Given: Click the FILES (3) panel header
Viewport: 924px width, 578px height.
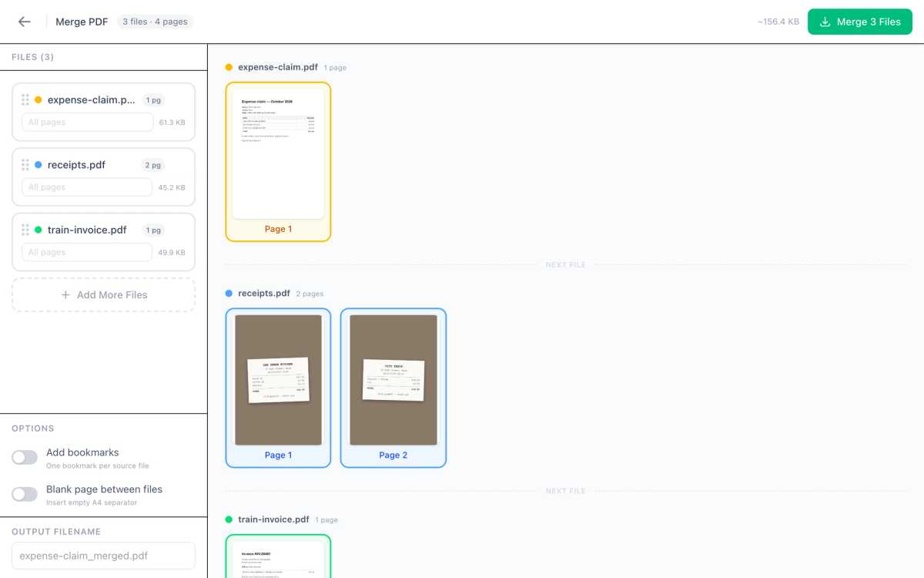Looking at the screenshot, I should [33, 57].
